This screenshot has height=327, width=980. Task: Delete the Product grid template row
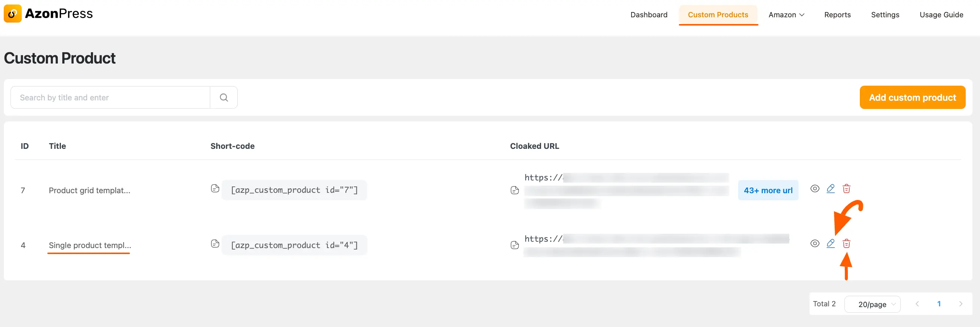pyautogui.click(x=846, y=189)
